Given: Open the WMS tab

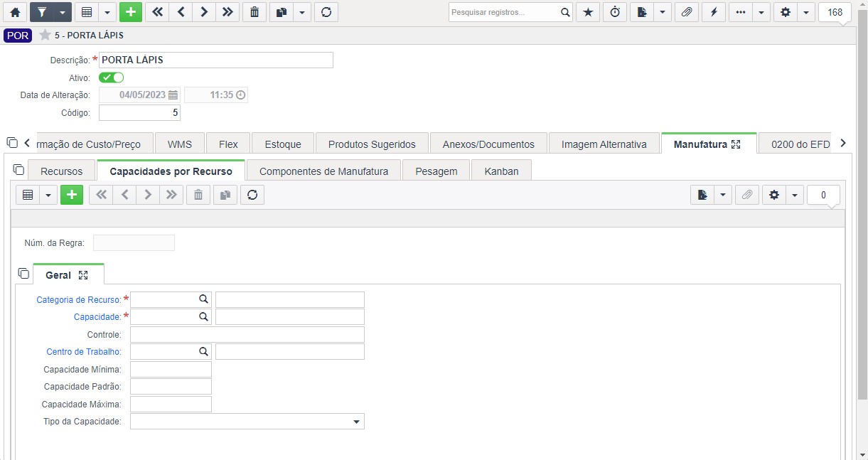Looking at the screenshot, I should coord(180,144).
